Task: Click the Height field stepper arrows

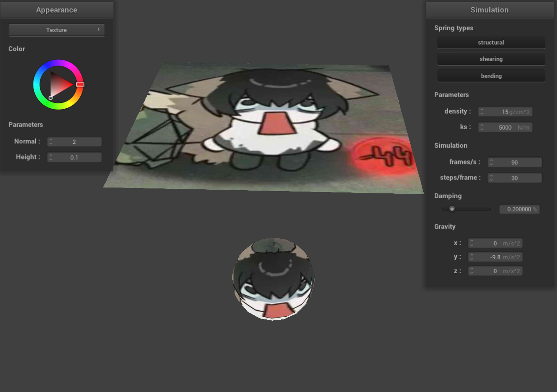Action: (x=51, y=157)
